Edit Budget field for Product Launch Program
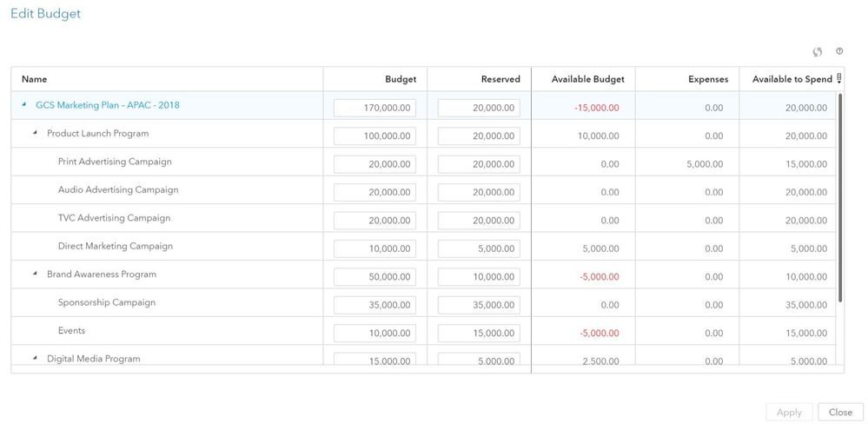This screenshot has width=868, height=430. 374,136
